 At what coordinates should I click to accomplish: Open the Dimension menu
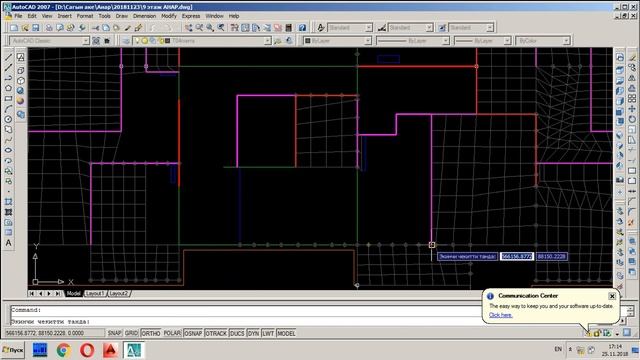point(144,16)
